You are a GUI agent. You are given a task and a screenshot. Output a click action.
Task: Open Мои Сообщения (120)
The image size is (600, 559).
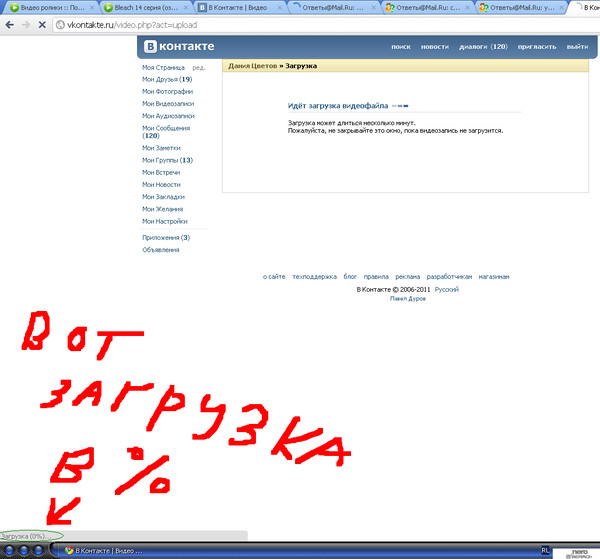[166, 132]
